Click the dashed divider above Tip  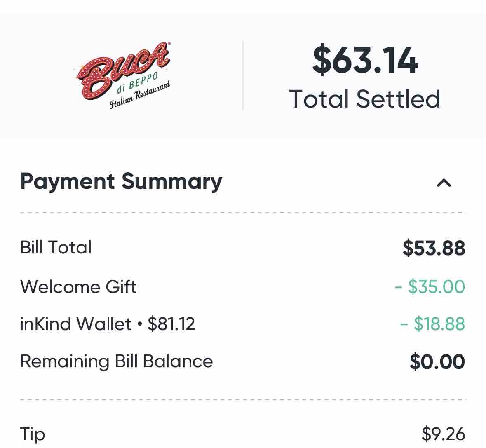point(243,399)
